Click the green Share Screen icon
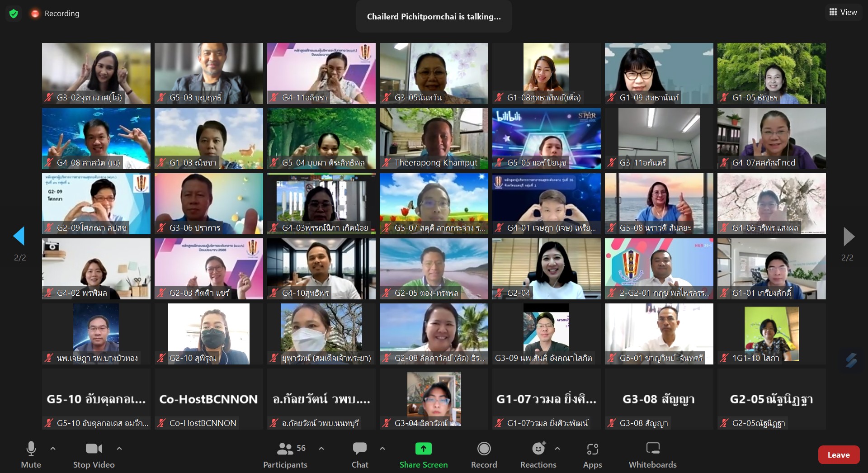Screen dimensions: 868x473 pos(423,449)
